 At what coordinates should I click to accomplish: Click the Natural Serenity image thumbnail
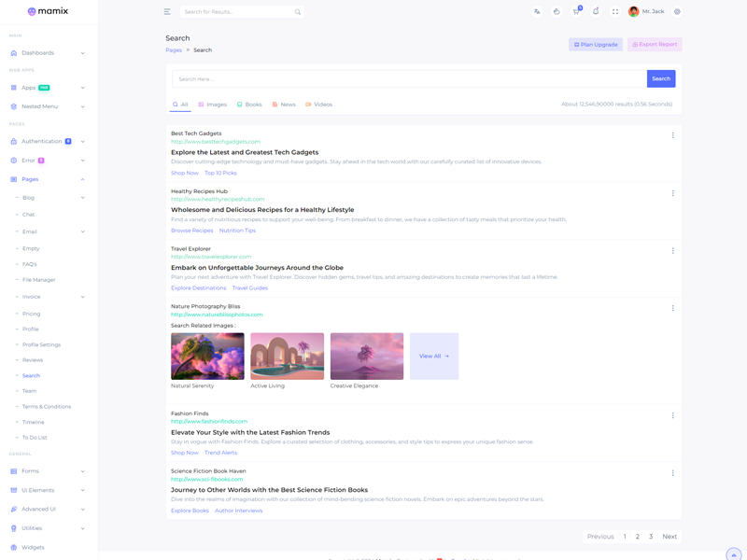tap(207, 356)
